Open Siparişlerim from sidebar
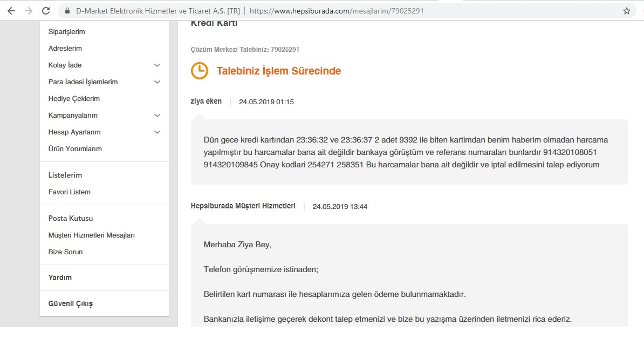This screenshot has width=644, height=352. [66, 32]
